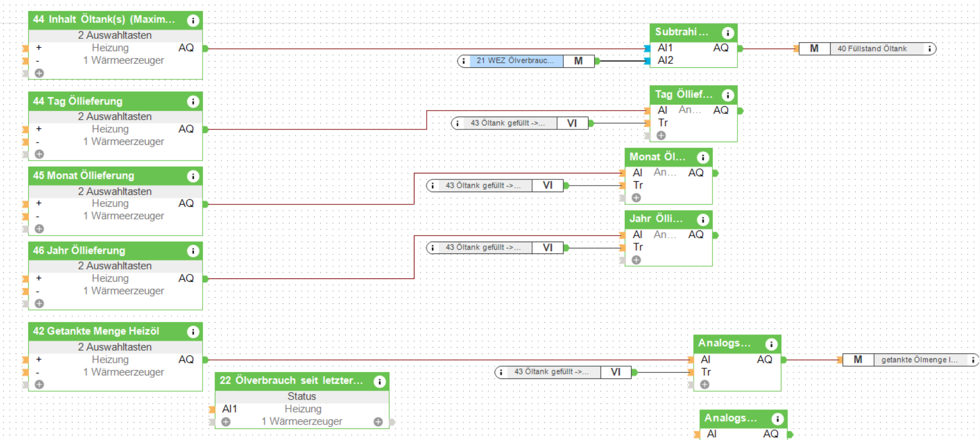The image size is (980, 440).
Task: Select the 22 Ölverbrauch seit letzter title
Action: pos(291,381)
